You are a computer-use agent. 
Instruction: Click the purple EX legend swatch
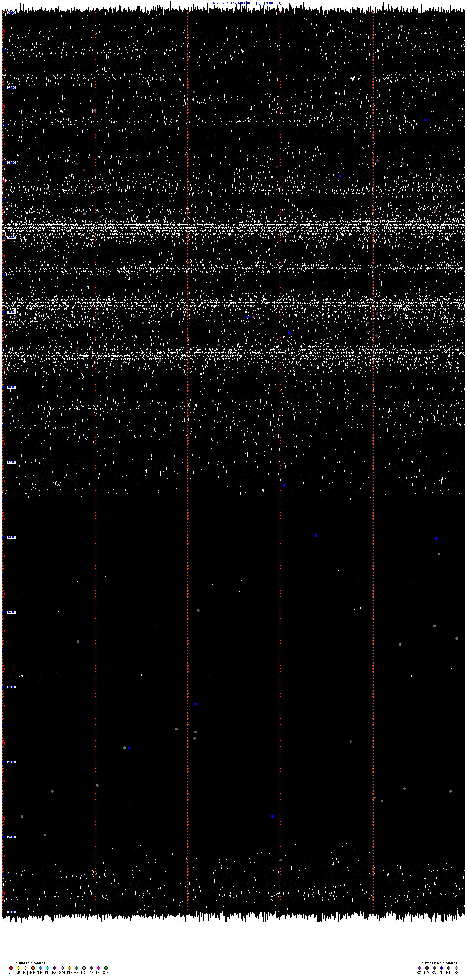(55, 968)
